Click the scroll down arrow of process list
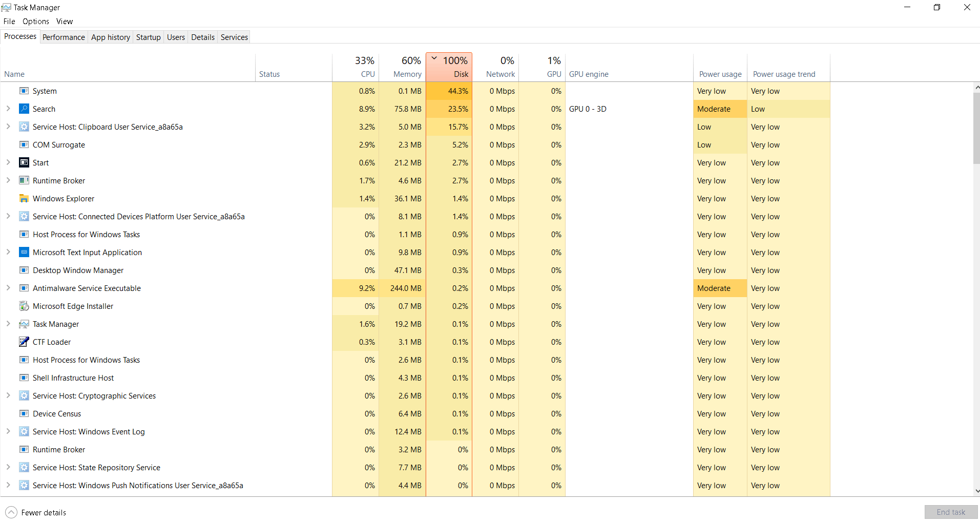Viewport: 980px width, 523px height. point(976,491)
